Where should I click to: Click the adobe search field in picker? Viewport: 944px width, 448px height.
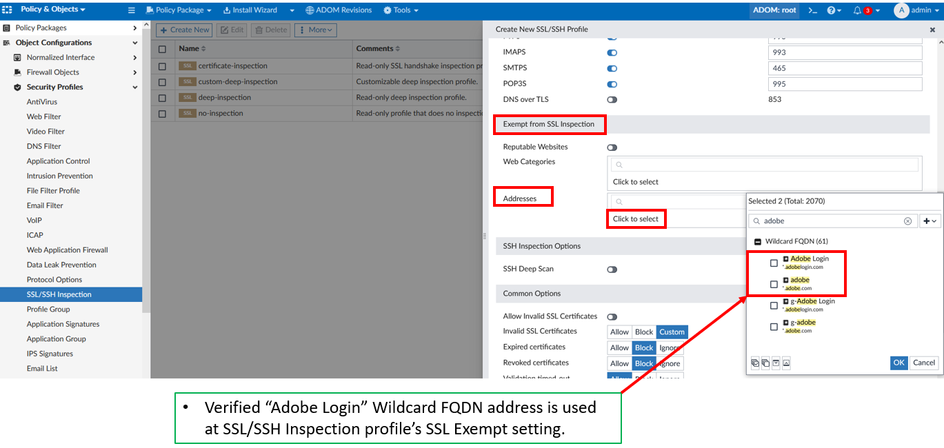(833, 221)
